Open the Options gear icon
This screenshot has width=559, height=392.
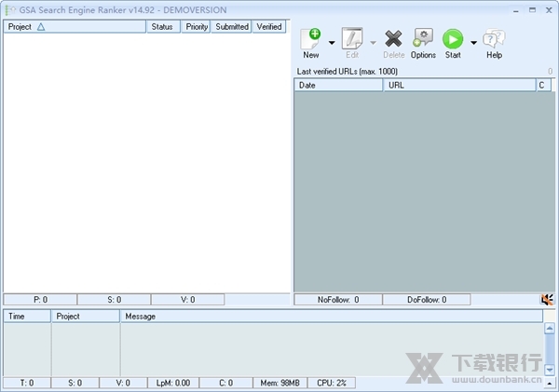423,38
